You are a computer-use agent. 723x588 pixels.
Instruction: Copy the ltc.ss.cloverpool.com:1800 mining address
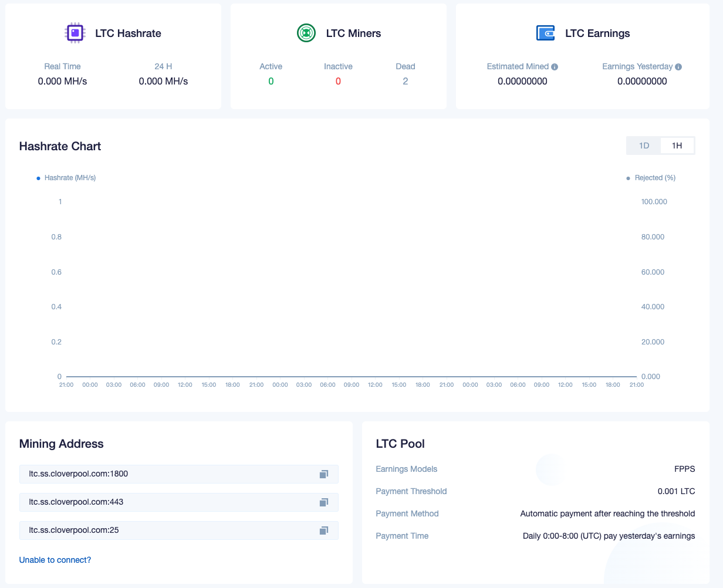(323, 474)
